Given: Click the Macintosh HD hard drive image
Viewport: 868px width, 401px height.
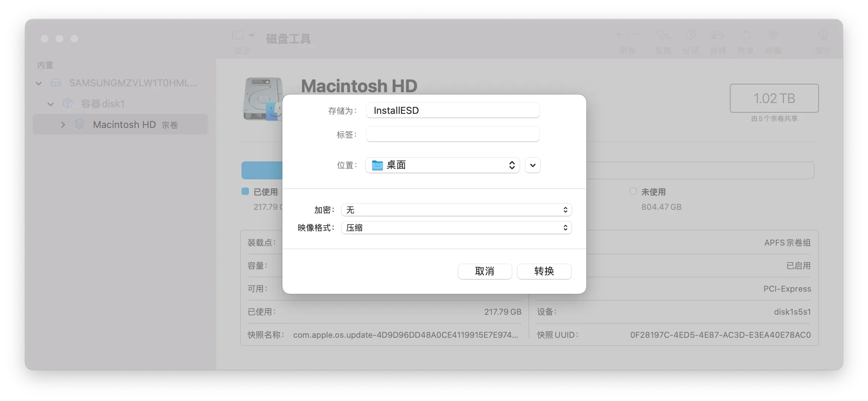Looking at the screenshot, I should [262, 99].
